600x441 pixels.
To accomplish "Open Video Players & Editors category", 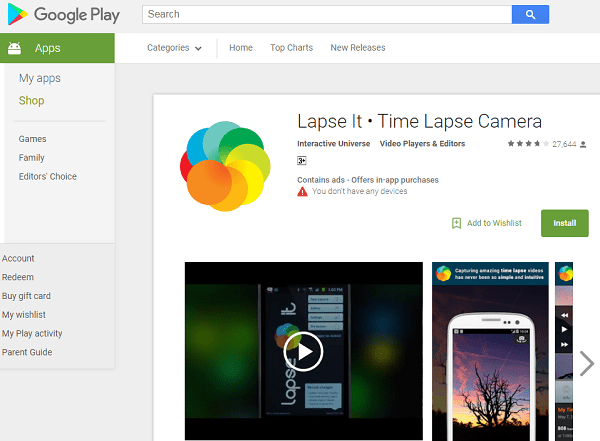I will tap(422, 144).
